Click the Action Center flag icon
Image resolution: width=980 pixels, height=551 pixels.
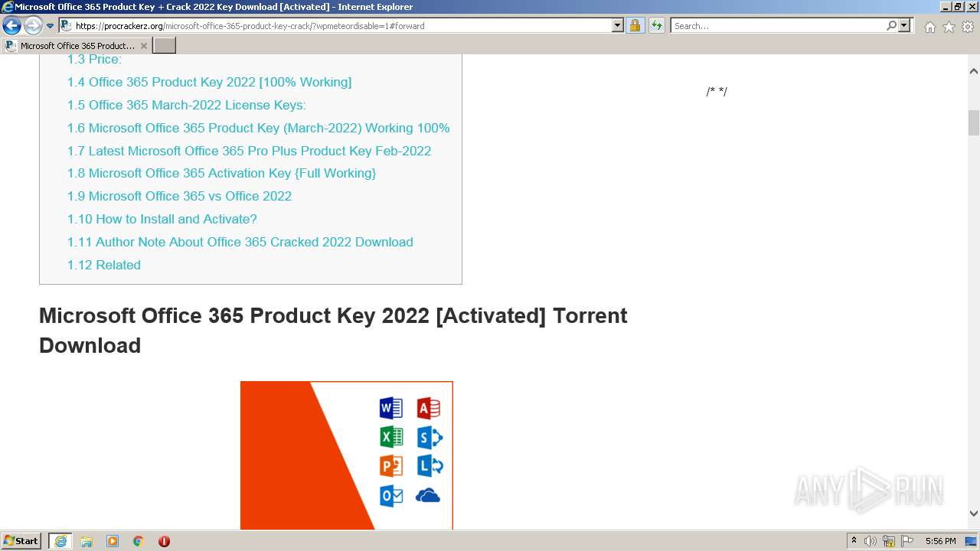(x=907, y=541)
